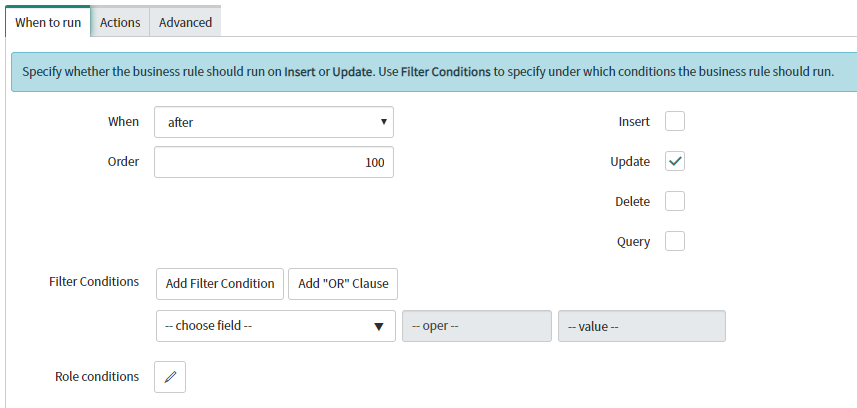Image resolution: width=857 pixels, height=408 pixels.
Task: Switch to the Advanced tab
Action: click(185, 22)
